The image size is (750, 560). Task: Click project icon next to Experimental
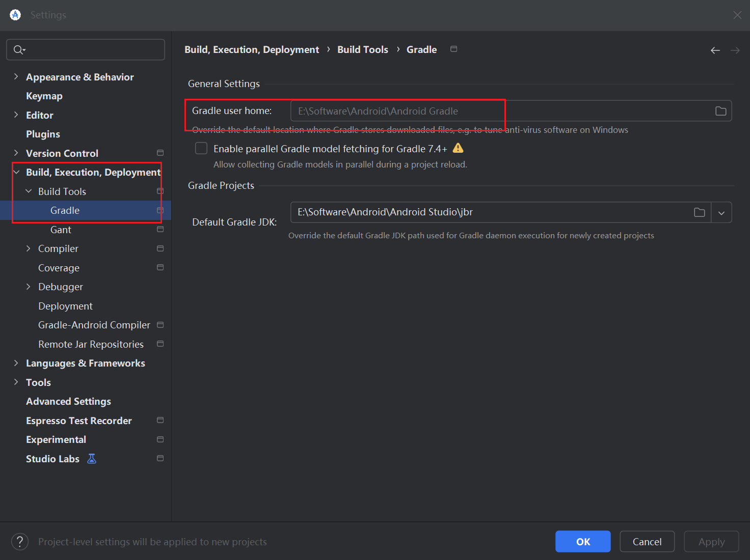pos(160,439)
